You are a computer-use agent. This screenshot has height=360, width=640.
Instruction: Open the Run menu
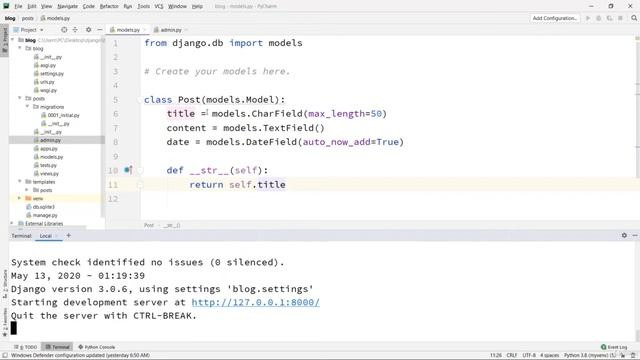point(128,7)
